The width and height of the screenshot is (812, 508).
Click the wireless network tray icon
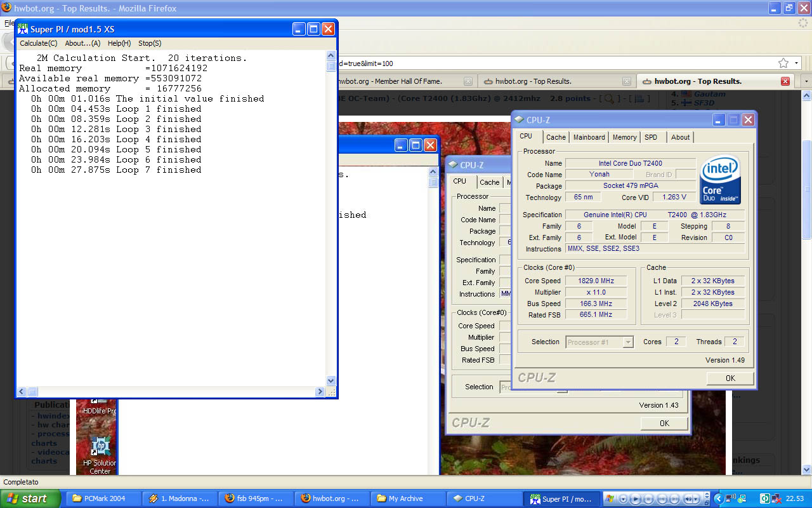[x=731, y=498]
